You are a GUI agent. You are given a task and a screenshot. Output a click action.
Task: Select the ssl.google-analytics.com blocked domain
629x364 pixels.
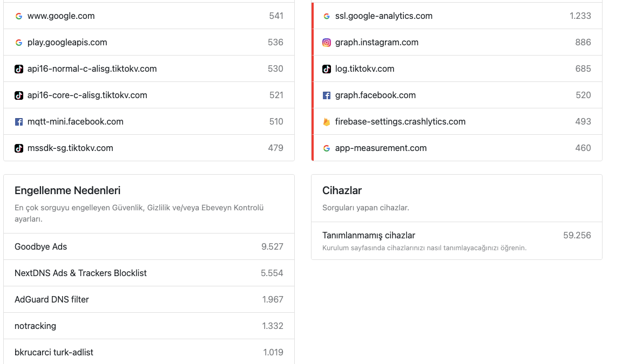tap(384, 16)
